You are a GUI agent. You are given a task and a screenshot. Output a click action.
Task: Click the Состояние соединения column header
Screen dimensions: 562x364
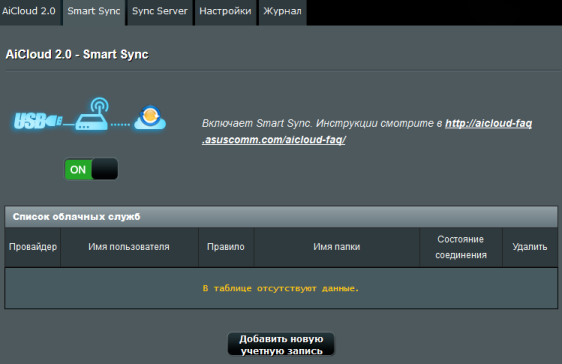[x=461, y=247]
